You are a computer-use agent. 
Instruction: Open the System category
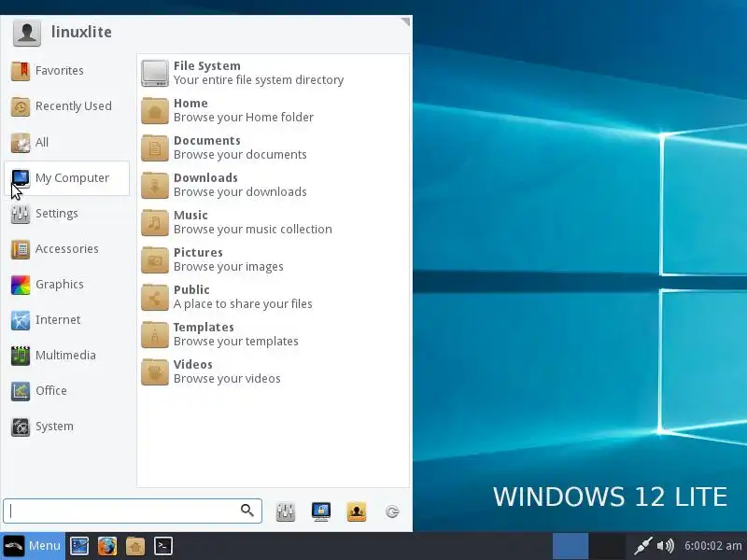[66, 427]
